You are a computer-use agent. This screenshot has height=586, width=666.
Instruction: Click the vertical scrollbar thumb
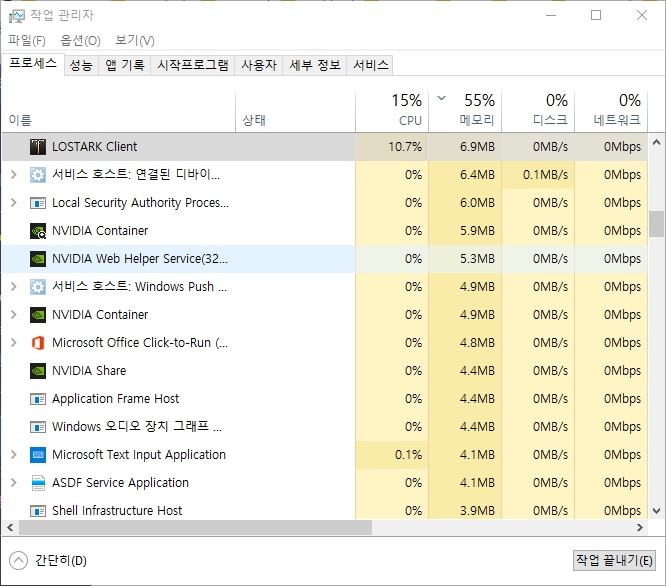coord(656,224)
